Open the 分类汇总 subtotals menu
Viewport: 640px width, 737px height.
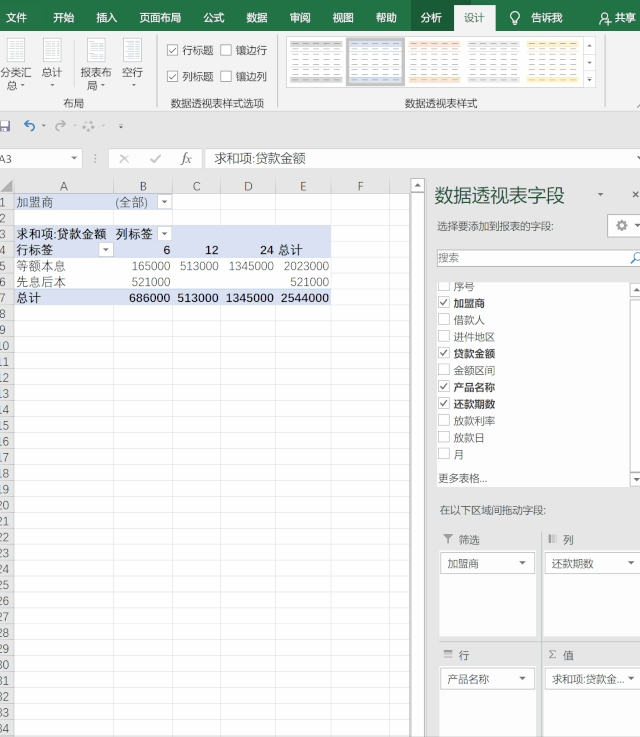[16, 64]
